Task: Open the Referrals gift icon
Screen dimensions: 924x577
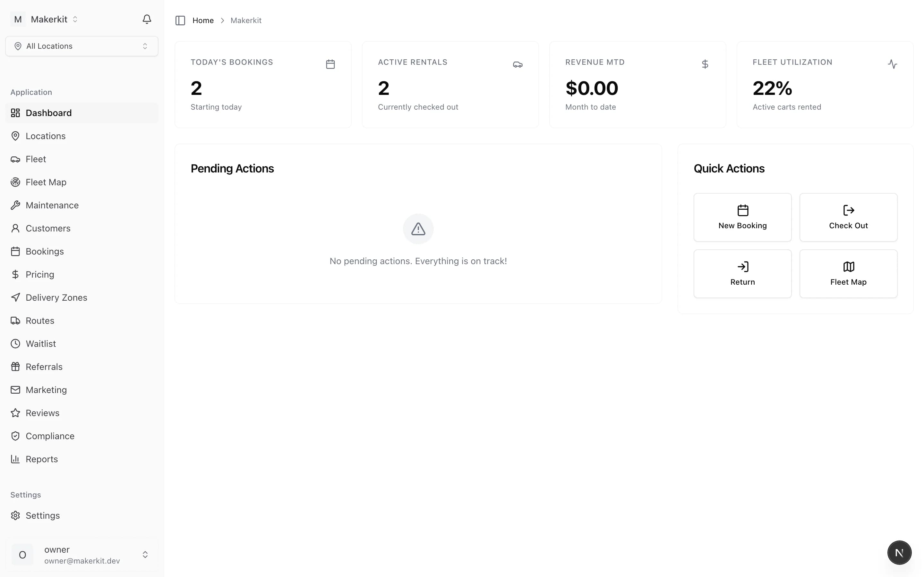Action: coord(15,366)
